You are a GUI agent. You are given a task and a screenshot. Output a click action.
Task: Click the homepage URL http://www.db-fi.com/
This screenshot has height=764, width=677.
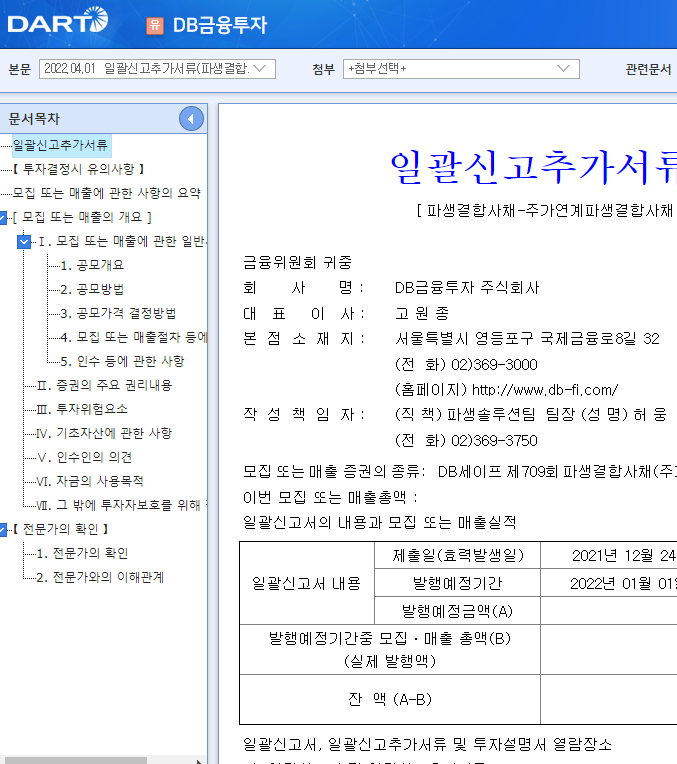tap(545, 390)
